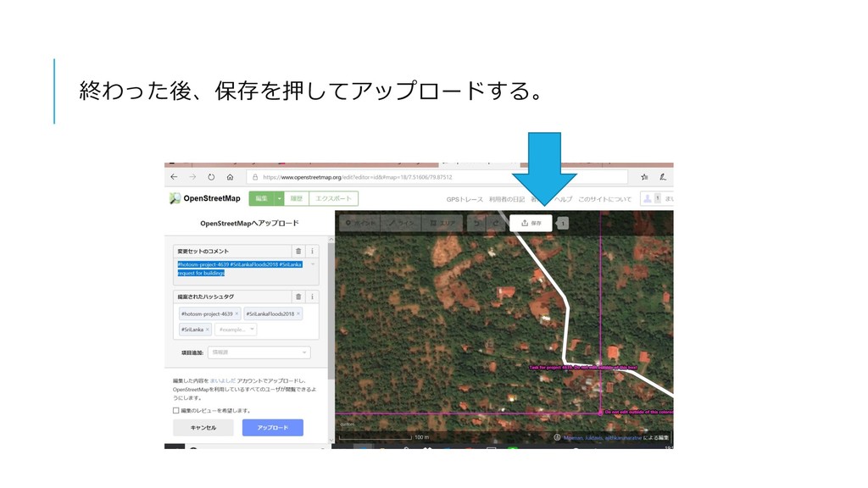
Task: Undo the last edit
Action: coord(476,223)
